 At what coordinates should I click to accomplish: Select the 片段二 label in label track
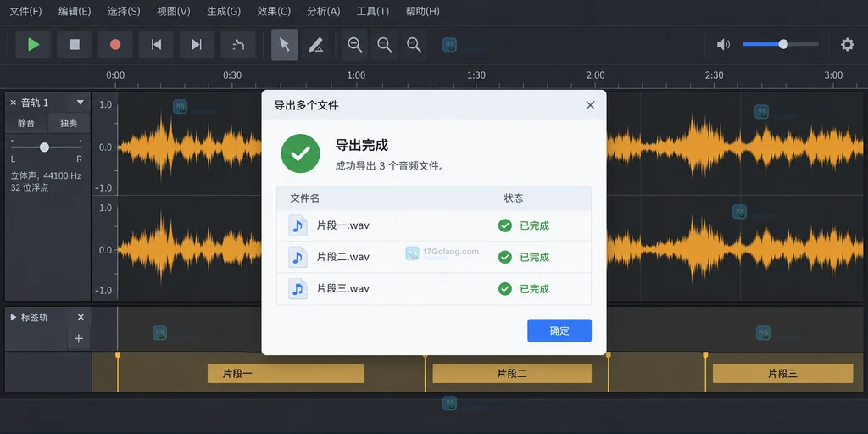512,374
